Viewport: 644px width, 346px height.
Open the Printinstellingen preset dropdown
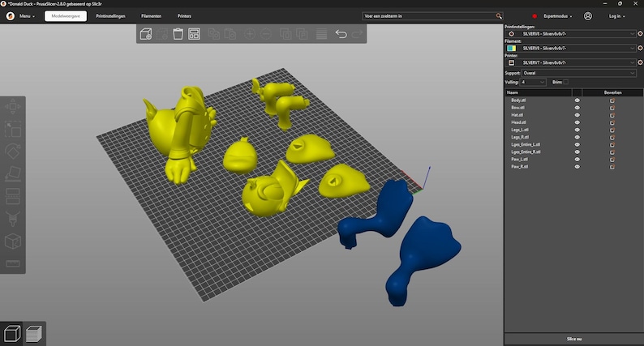point(570,34)
